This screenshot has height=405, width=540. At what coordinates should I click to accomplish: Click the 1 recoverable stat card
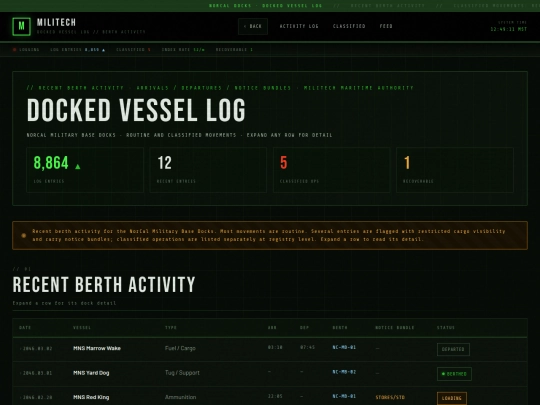coord(455,170)
